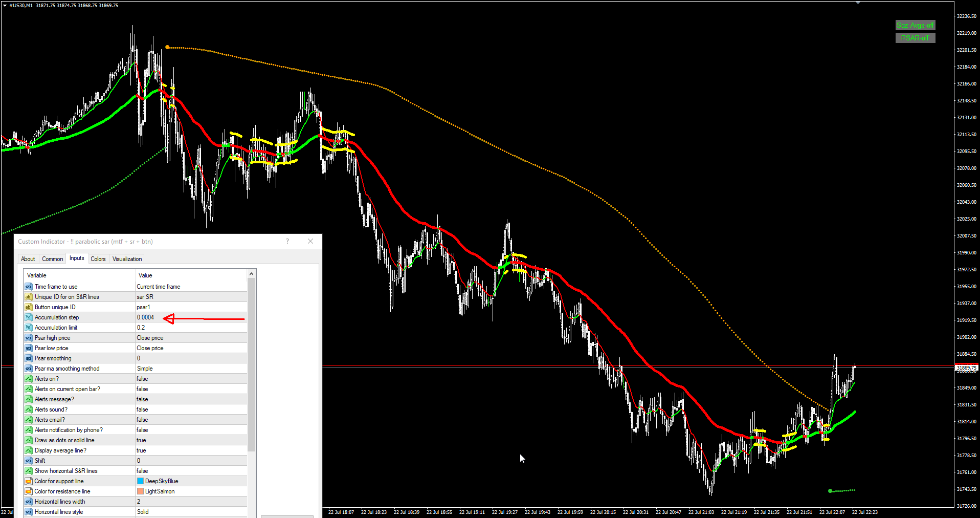Click the help question mark in the dialog title
980x518 pixels.
tap(287, 241)
